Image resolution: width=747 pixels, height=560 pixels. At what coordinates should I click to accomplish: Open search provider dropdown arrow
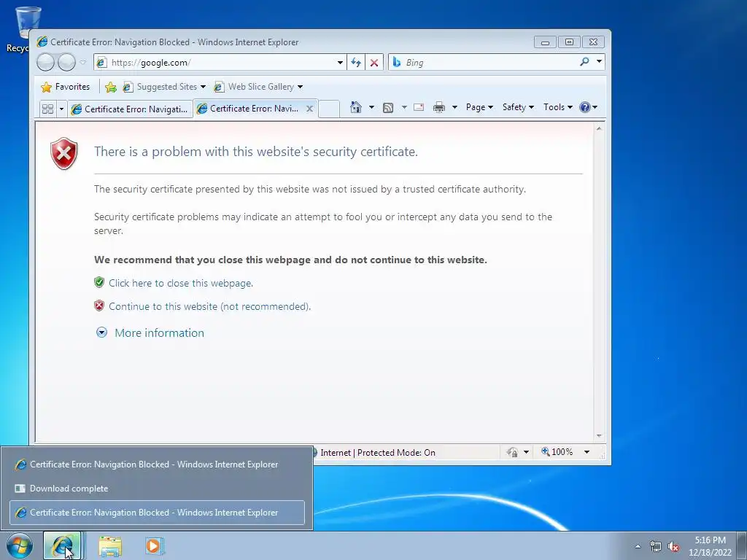point(600,62)
